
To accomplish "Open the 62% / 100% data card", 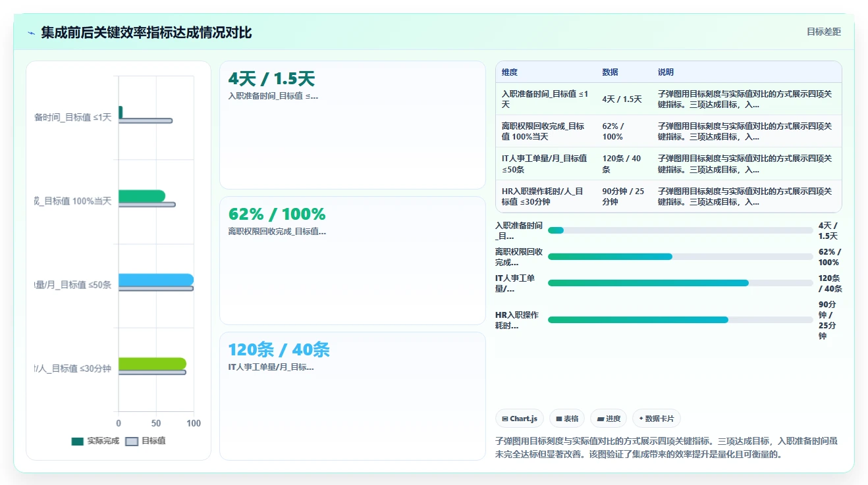I will pyautogui.click(x=352, y=261).
